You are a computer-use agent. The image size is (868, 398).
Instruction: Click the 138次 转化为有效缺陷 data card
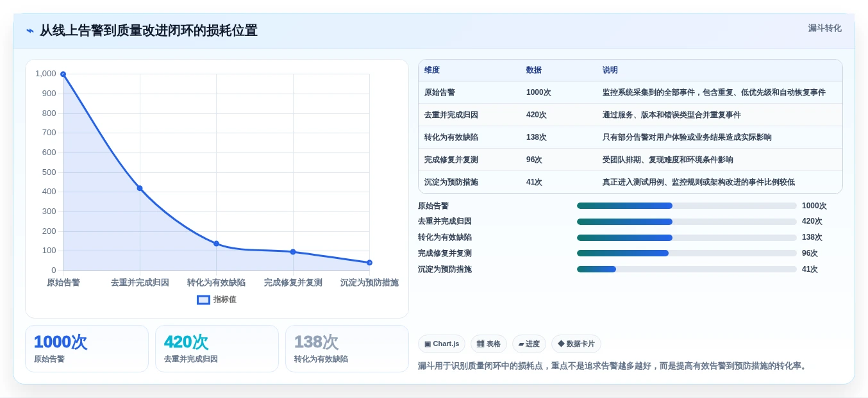click(347, 349)
